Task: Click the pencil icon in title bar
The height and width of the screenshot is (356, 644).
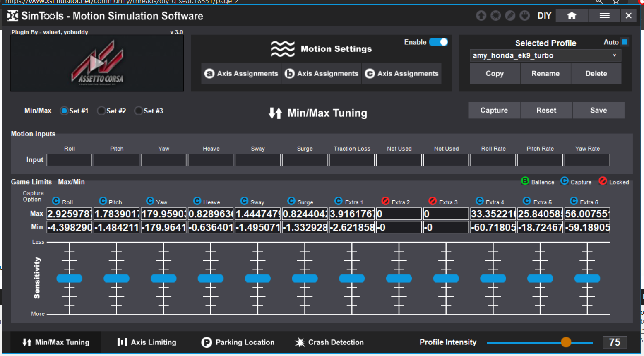Action: click(x=510, y=16)
